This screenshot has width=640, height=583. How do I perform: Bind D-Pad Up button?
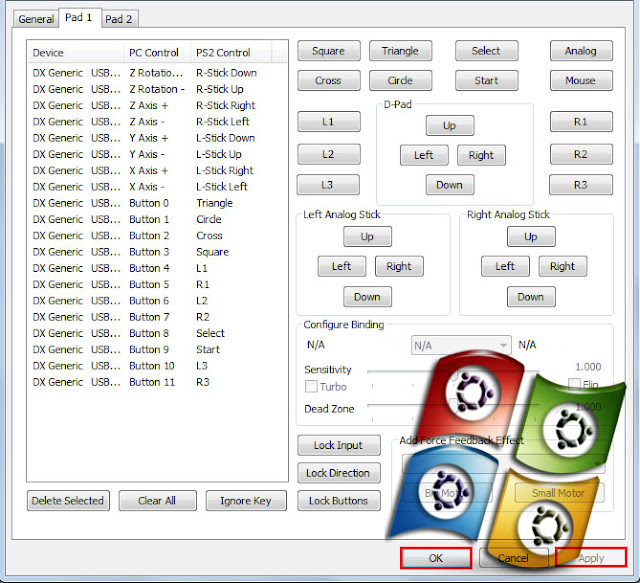(x=450, y=125)
